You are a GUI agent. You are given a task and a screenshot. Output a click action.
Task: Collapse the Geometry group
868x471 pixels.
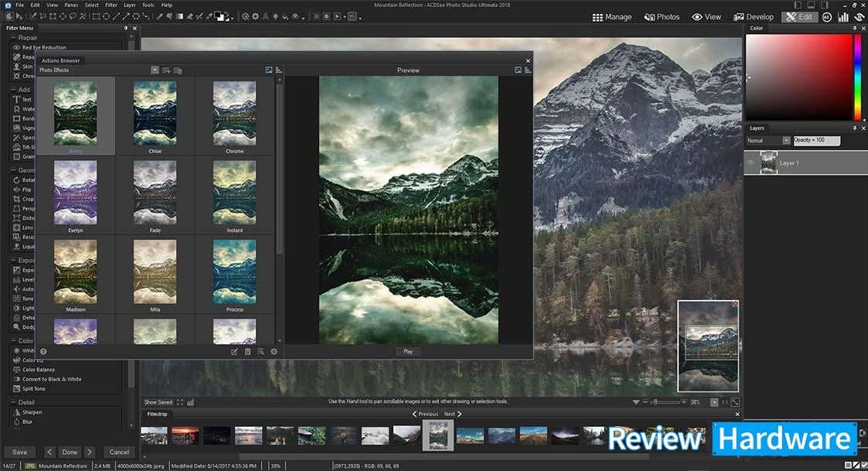coord(13,170)
